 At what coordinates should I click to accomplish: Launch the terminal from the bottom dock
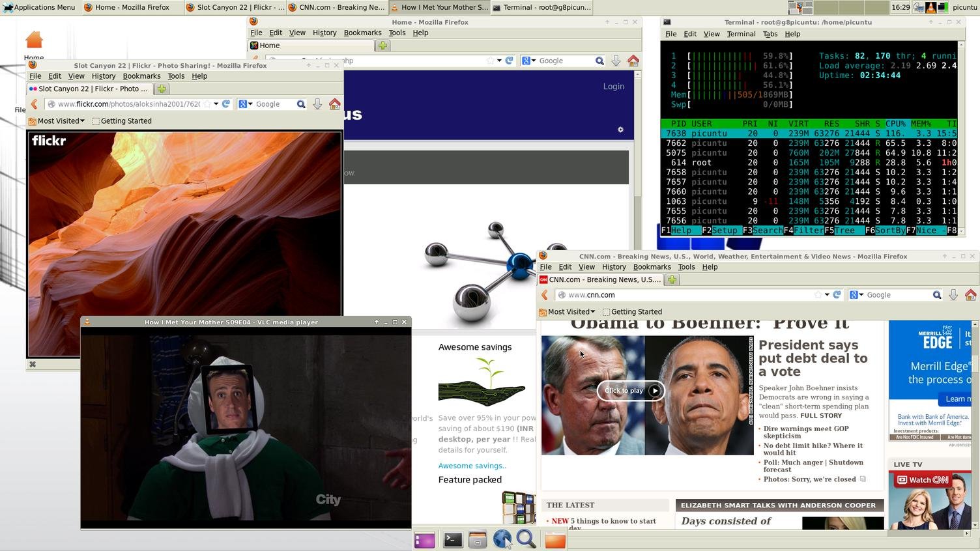(x=453, y=539)
